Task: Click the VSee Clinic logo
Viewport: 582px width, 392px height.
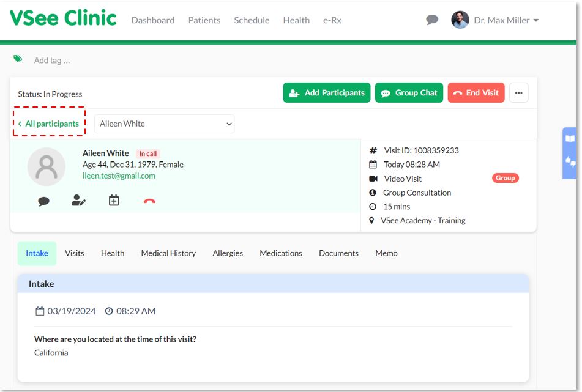Action: coord(63,18)
